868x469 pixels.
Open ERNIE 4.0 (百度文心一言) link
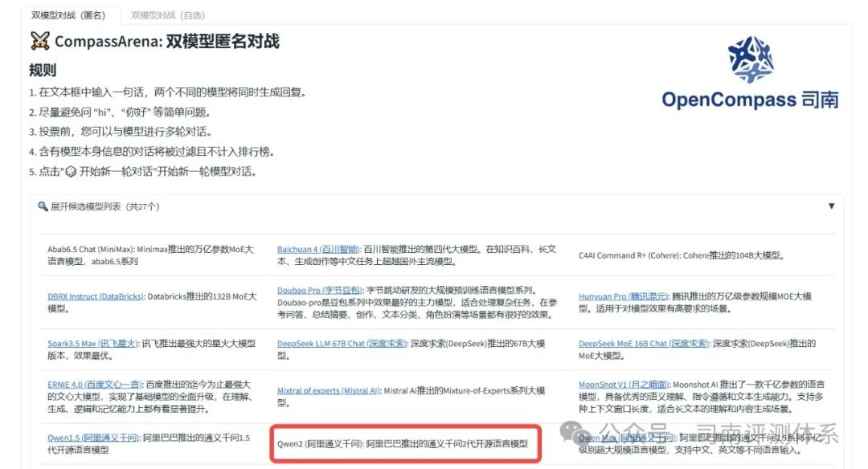pos(95,385)
